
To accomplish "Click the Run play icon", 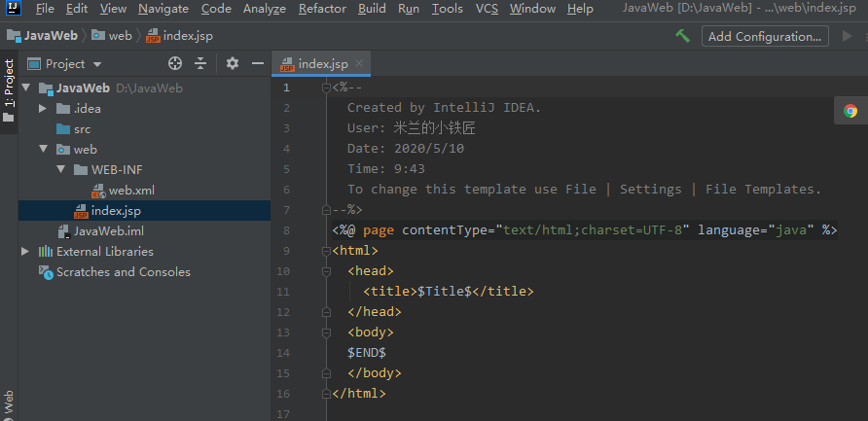I will click(847, 37).
